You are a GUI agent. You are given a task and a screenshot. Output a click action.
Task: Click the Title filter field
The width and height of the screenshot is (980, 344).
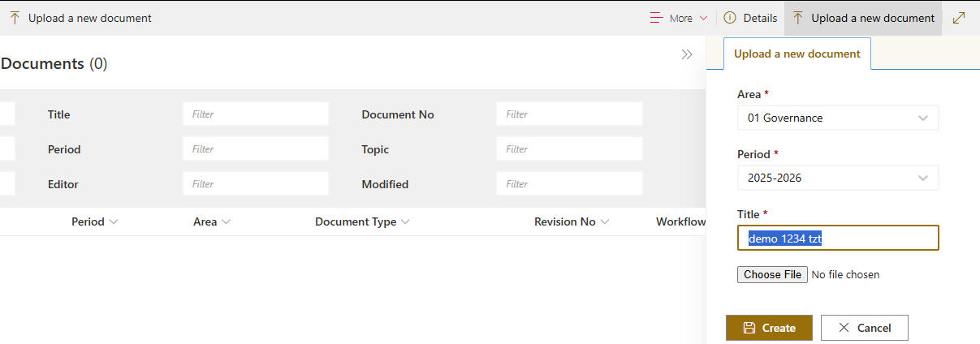[256, 114]
